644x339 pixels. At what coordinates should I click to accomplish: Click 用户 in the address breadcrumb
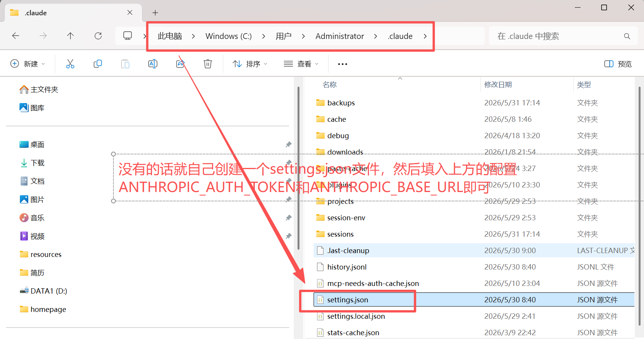(x=283, y=36)
